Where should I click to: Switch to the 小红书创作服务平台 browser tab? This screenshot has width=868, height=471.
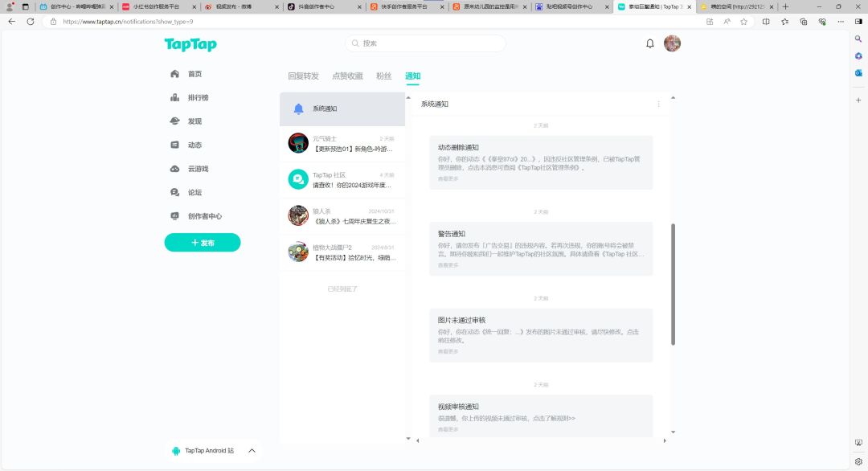click(158, 6)
